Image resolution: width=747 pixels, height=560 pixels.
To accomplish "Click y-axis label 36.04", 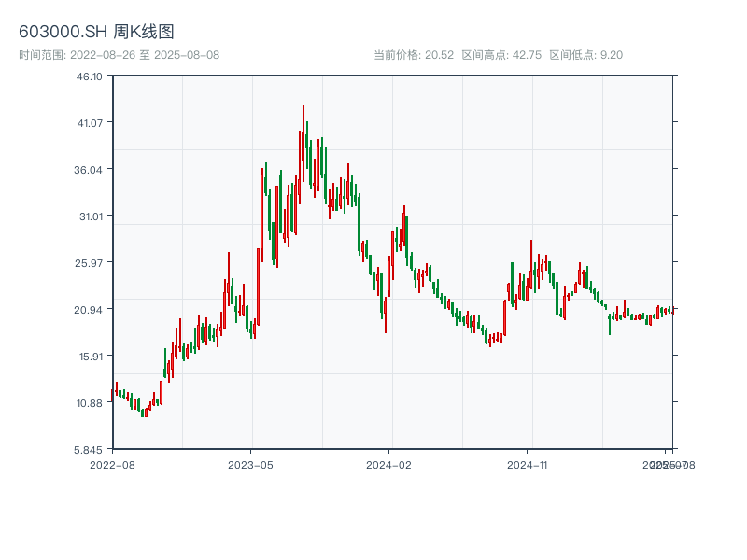I will tap(88, 170).
